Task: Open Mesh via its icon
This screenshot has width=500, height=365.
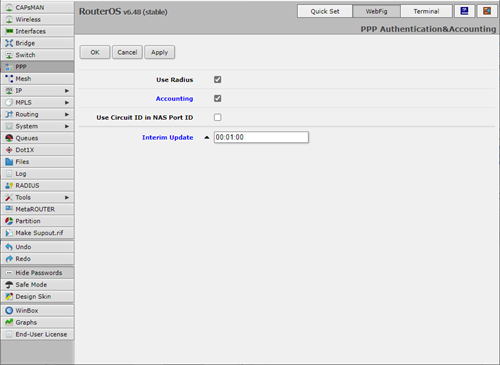Action: [x=9, y=79]
